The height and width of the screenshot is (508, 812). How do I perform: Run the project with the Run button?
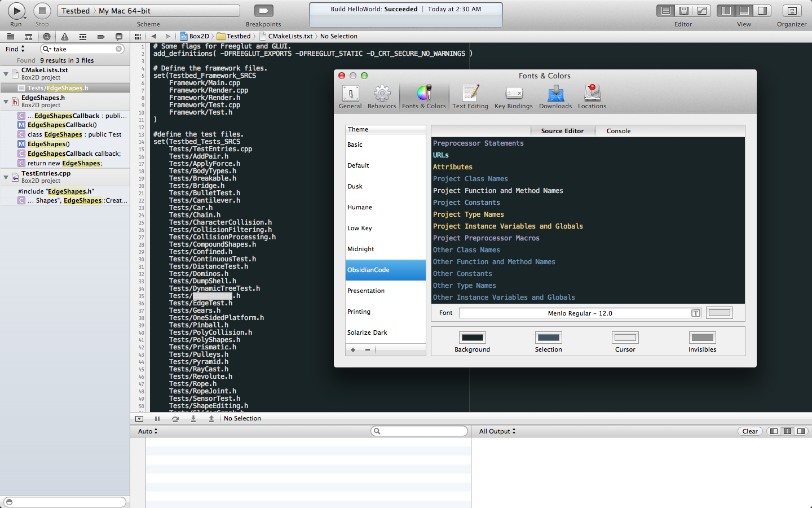click(16, 11)
